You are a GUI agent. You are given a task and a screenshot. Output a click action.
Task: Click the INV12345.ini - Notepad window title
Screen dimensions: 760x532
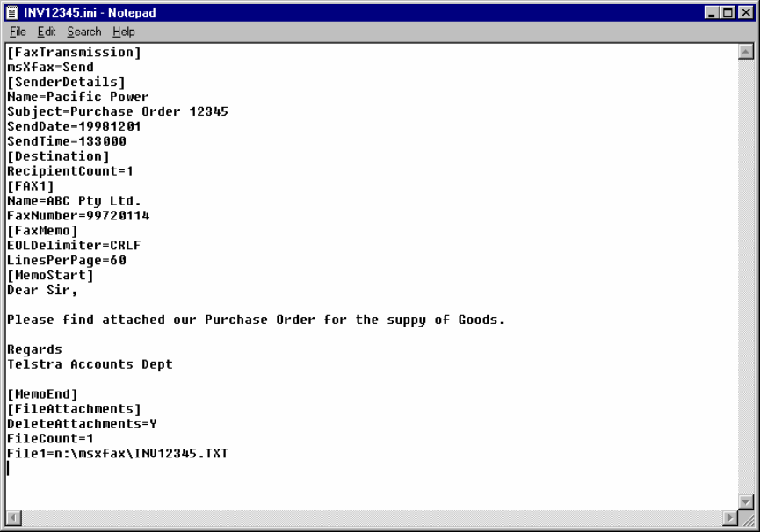click(x=90, y=12)
